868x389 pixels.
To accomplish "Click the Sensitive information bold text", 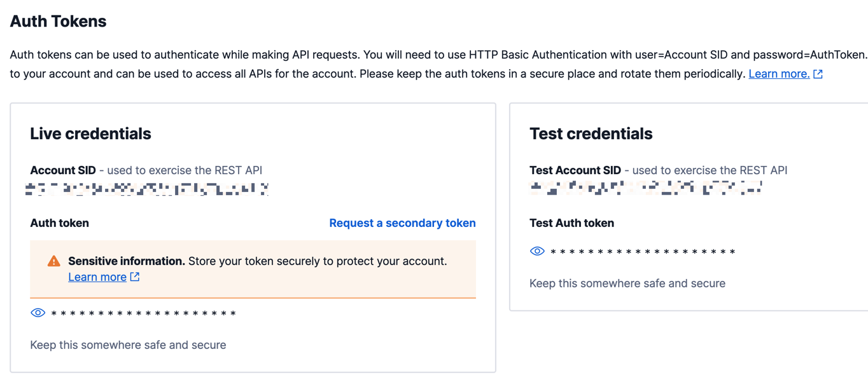I will (127, 261).
